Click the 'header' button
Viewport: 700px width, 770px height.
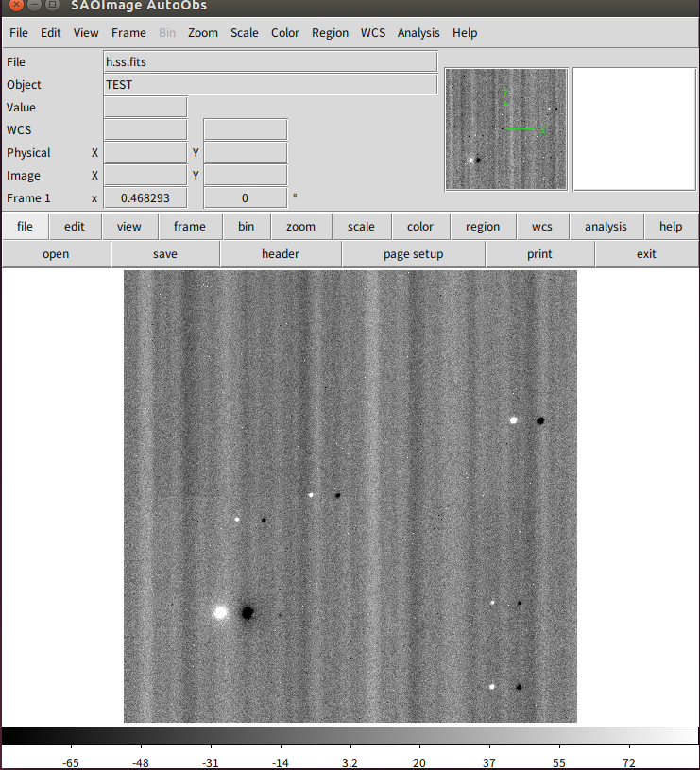(281, 254)
